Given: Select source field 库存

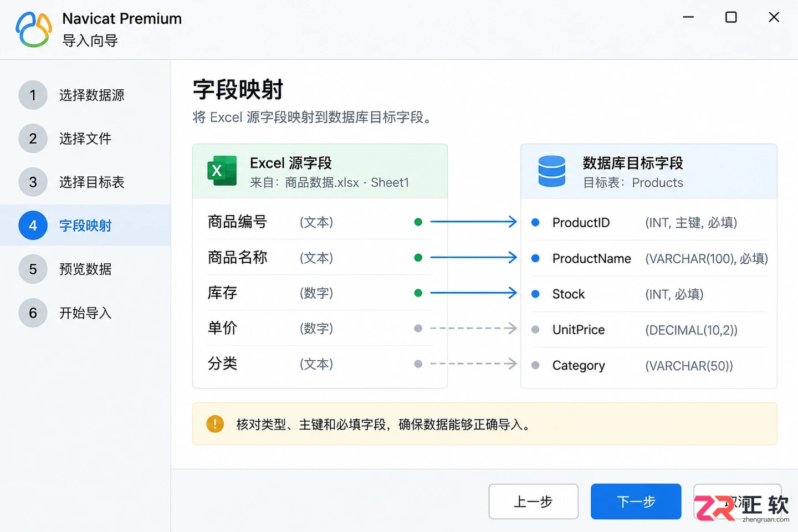Looking at the screenshot, I should coord(222,293).
